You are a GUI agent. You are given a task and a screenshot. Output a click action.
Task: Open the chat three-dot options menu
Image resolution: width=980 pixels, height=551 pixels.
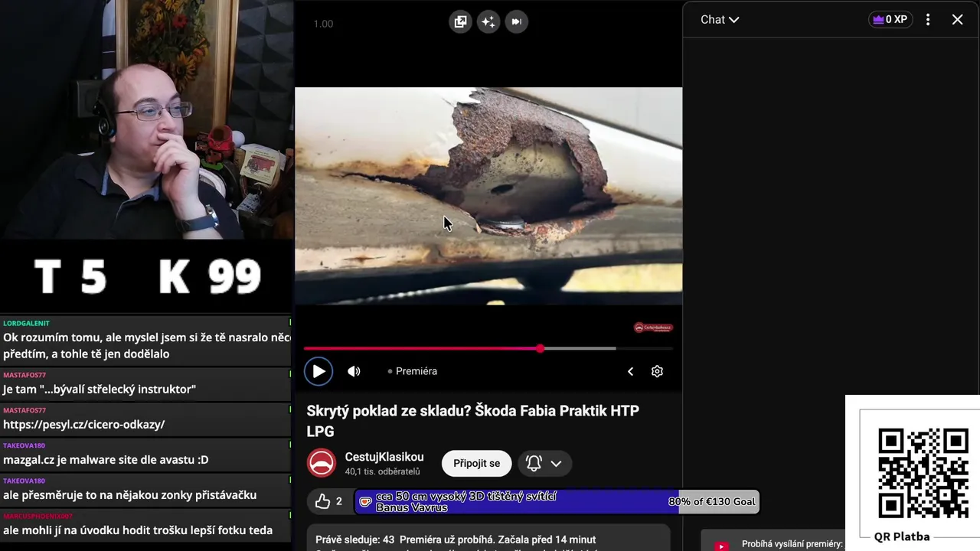[x=928, y=20]
